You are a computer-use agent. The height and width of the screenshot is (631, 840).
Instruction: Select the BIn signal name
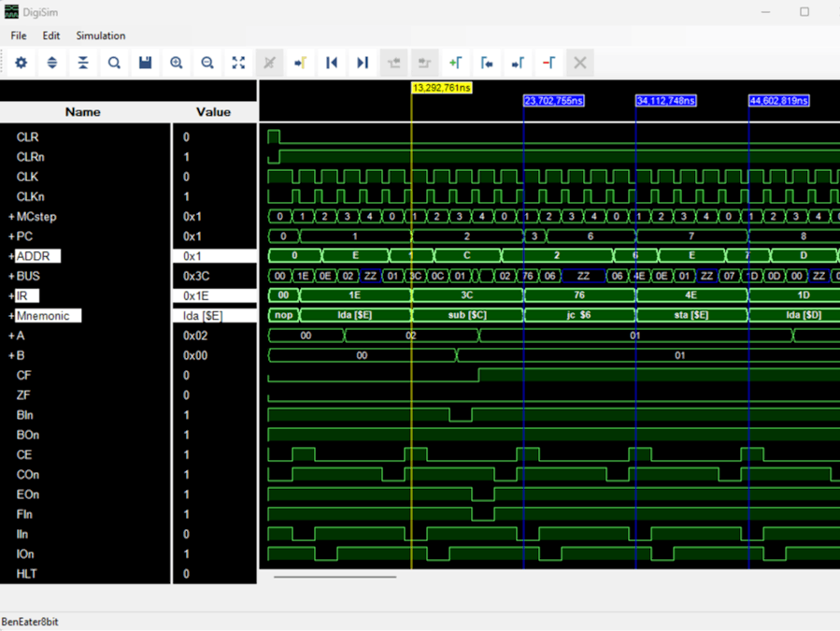pos(24,415)
